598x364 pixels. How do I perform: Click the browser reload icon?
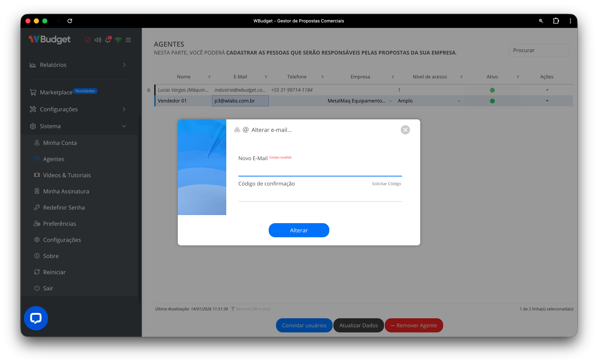tap(70, 21)
